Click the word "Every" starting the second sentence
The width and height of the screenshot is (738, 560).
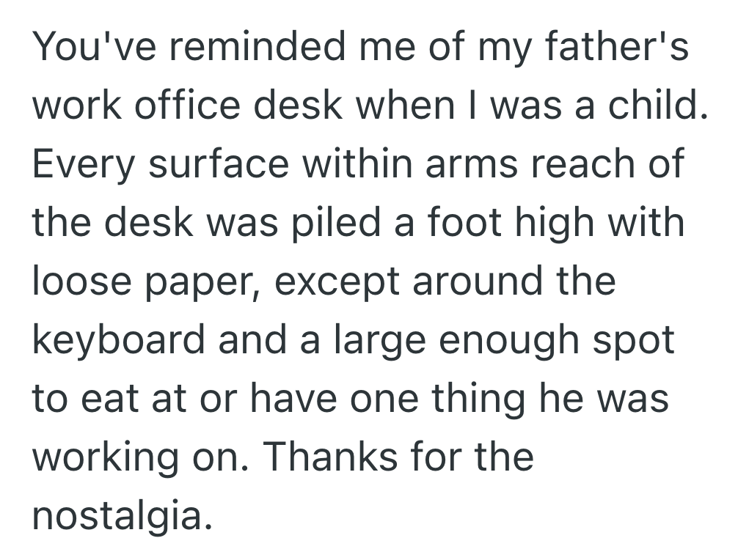[x=82, y=166]
